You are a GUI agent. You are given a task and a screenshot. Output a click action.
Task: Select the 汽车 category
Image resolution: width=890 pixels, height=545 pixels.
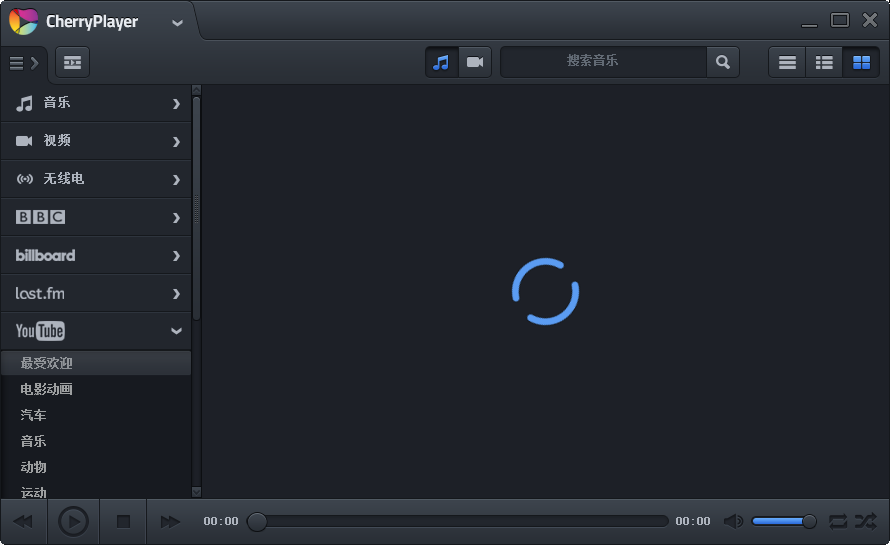tap(34, 415)
